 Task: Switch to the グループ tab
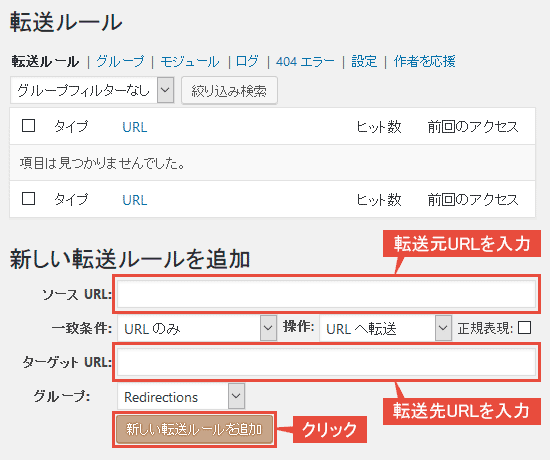click(120, 61)
